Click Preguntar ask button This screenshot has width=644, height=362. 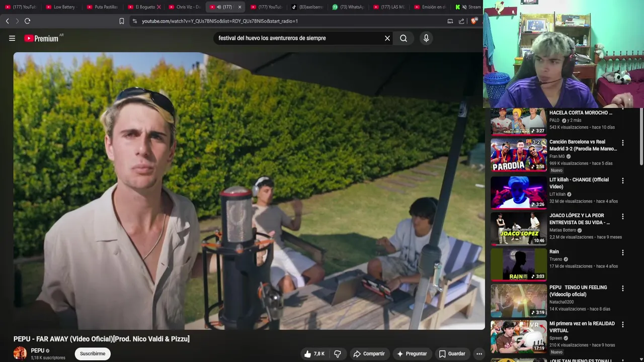[412, 354]
